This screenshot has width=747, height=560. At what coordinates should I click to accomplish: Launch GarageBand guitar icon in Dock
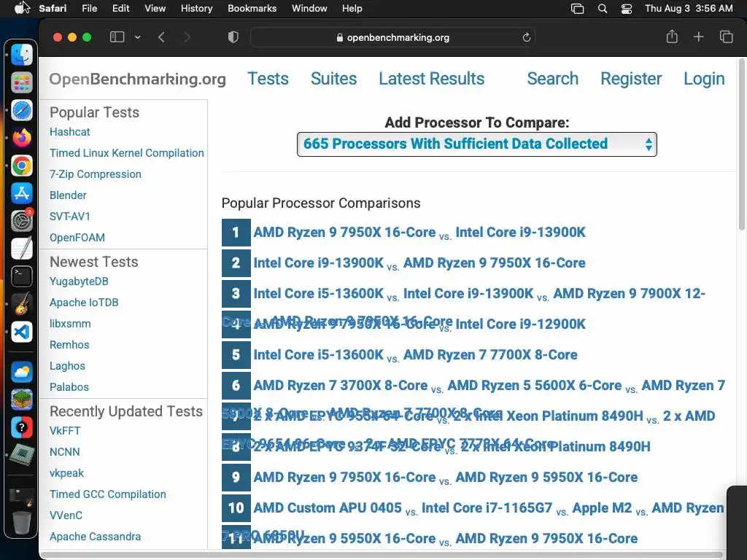tap(21, 304)
